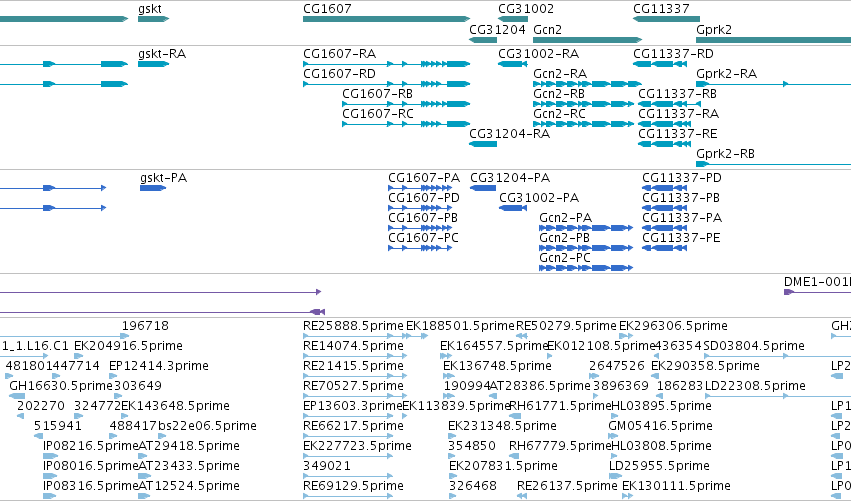Select the CG31204-RA transcript label

pos(510,134)
